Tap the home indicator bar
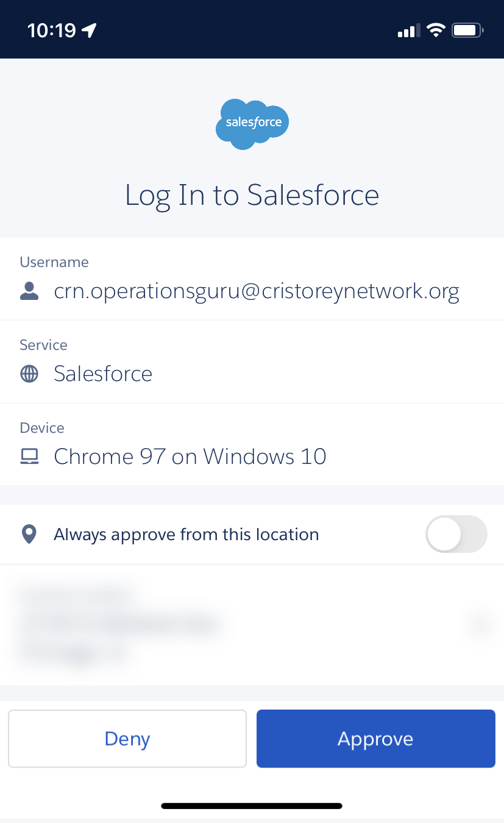Image resolution: width=504 pixels, height=823 pixels. click(252, 806)
